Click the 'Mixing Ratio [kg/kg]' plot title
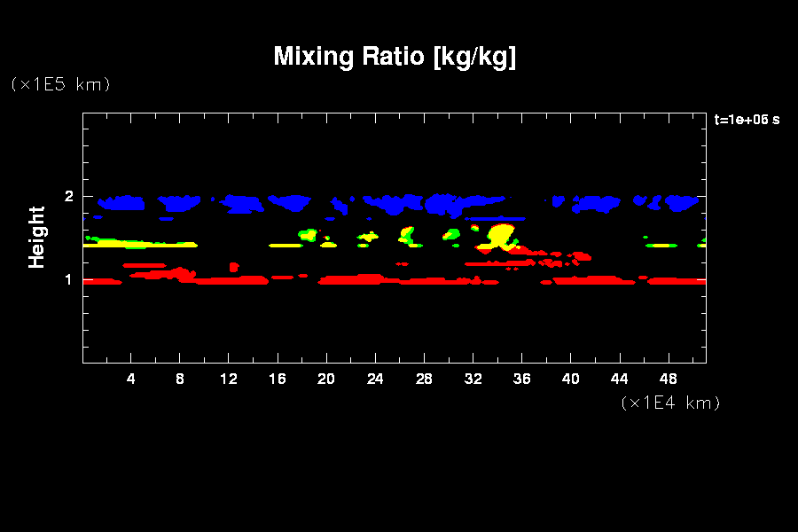The height and width of the screenshot is (532, 798). pos(395,57)
